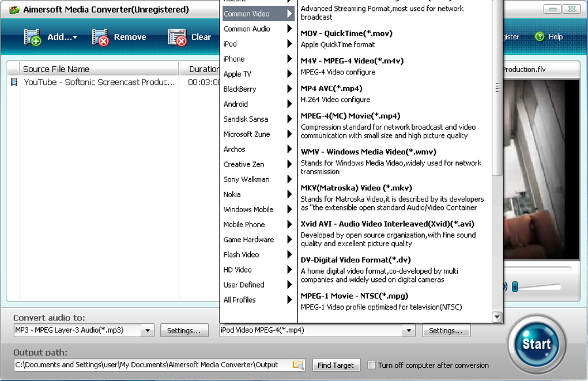Image resolution: width=588 pixels, height=381 pixels.
Task: Click the Source File Name column header
Action: [99, 69]
